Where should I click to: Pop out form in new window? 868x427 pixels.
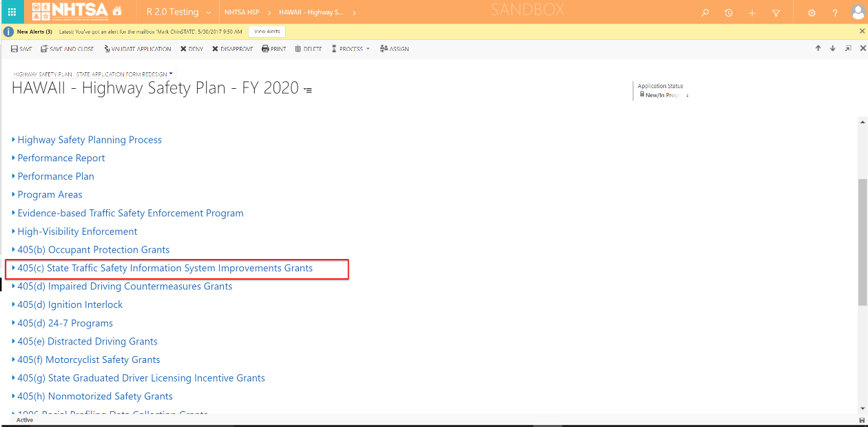[x=848, y=48]
